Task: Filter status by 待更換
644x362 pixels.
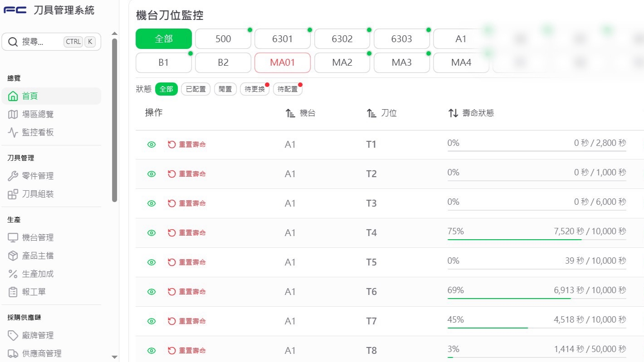Action: pyautogui.click(x=254, y=89)
